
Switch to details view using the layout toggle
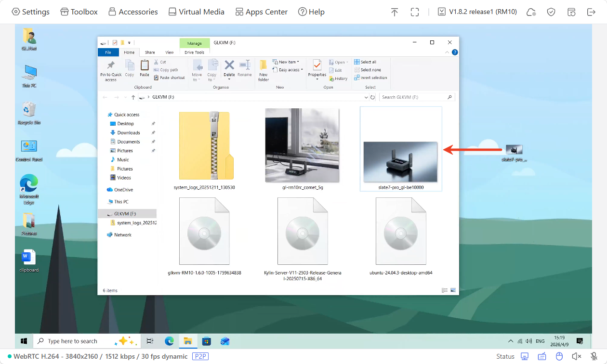click(444, 290)
